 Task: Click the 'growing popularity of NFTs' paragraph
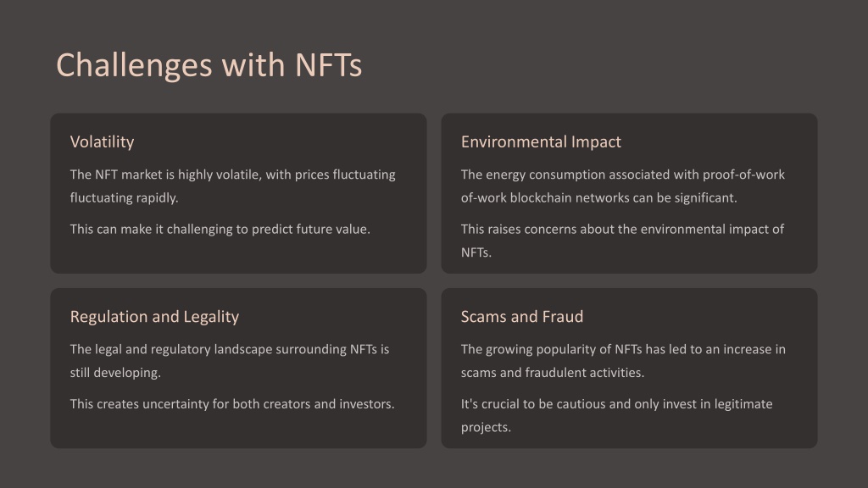click(x=623, y=361)
